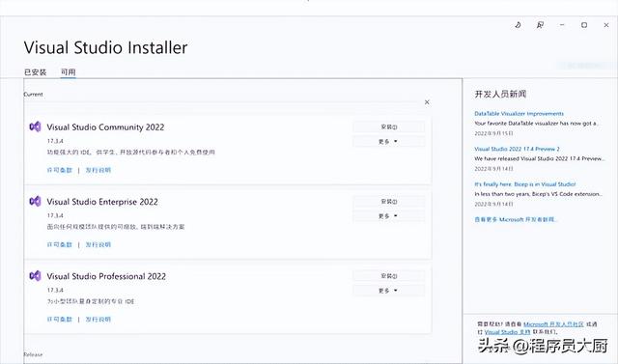Click version 17.3.4 under Professional 2022
The height and width of the screenshot is (364, 618).
(x=55, y=290)
